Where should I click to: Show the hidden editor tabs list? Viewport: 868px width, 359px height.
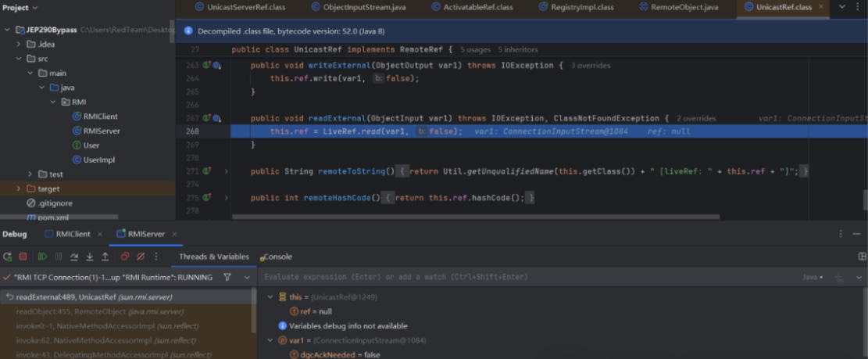point(842,7)
